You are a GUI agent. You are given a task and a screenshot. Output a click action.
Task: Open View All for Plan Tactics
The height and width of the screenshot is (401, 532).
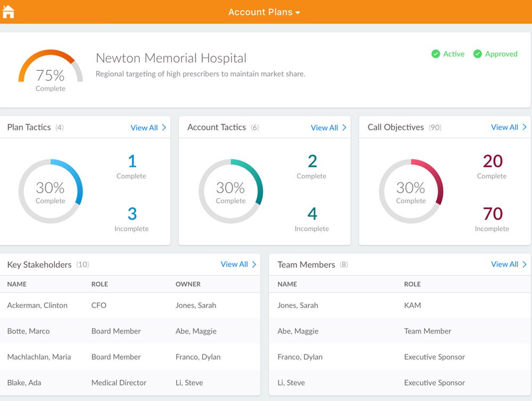click(x=144, y=128)
